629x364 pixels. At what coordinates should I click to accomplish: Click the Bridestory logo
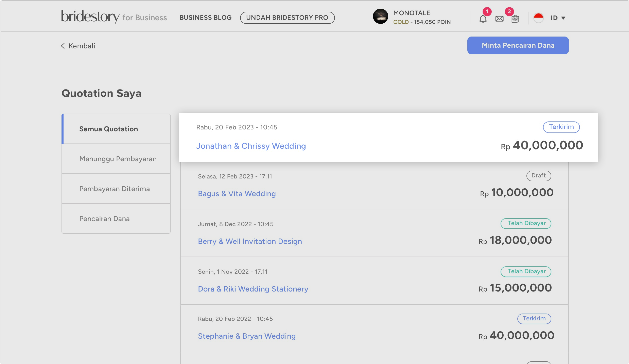coord(90,16)
